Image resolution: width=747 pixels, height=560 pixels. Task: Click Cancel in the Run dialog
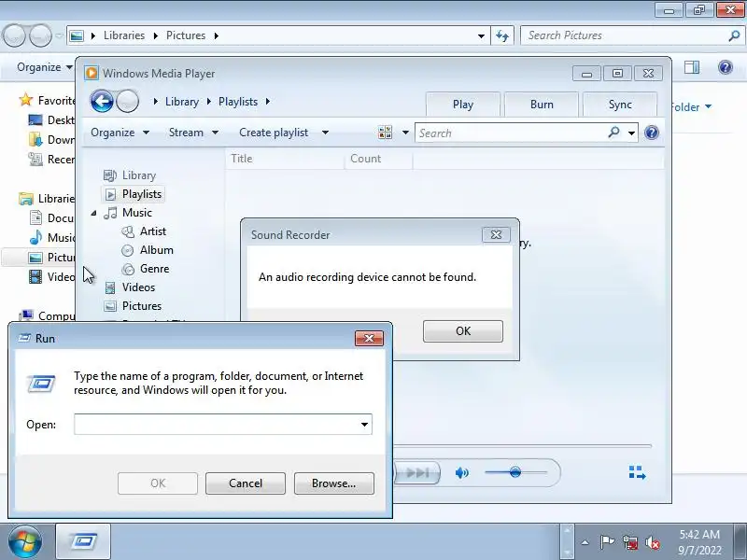click(x=246, y=483)
